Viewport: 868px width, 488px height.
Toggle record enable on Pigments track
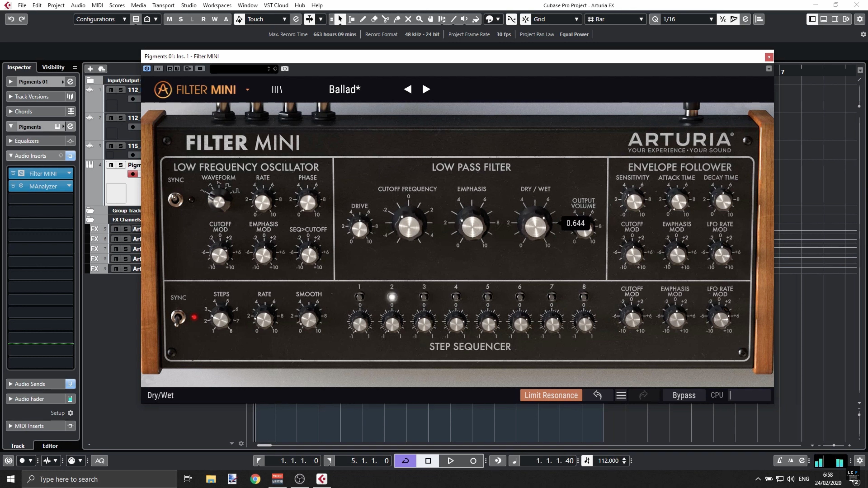pos(133,174)
